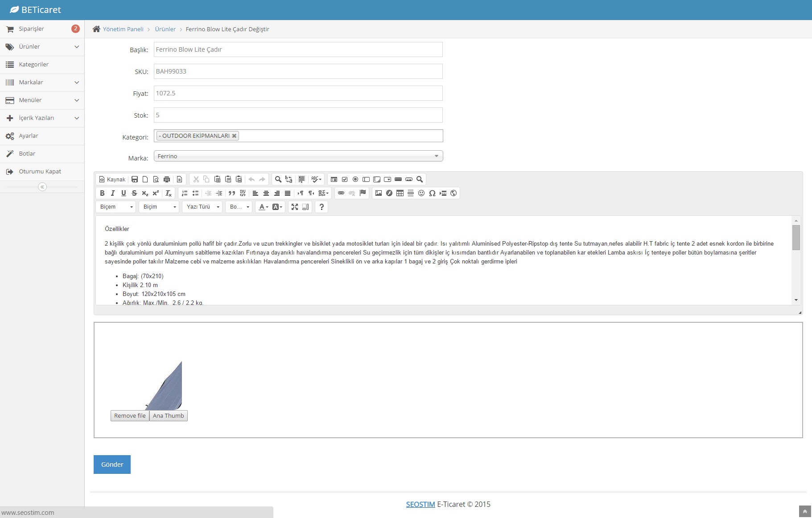Toggle maximize editor
Viewport: 812px width, 518px height.
coord(295,207)
